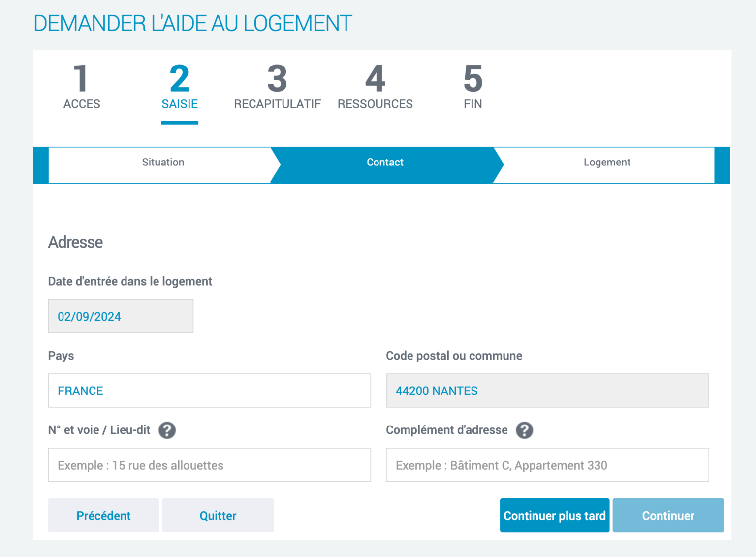Viewport: 756px width, 557px height.
Task: Select the Contact sub-step
Action: [385, 163]
